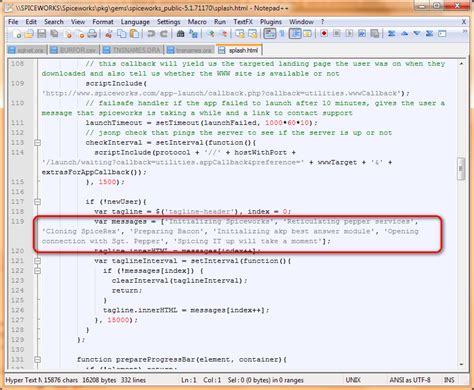474x390 pixels.
Task: Open the TextFX menu
Action: tap(243, 22)
